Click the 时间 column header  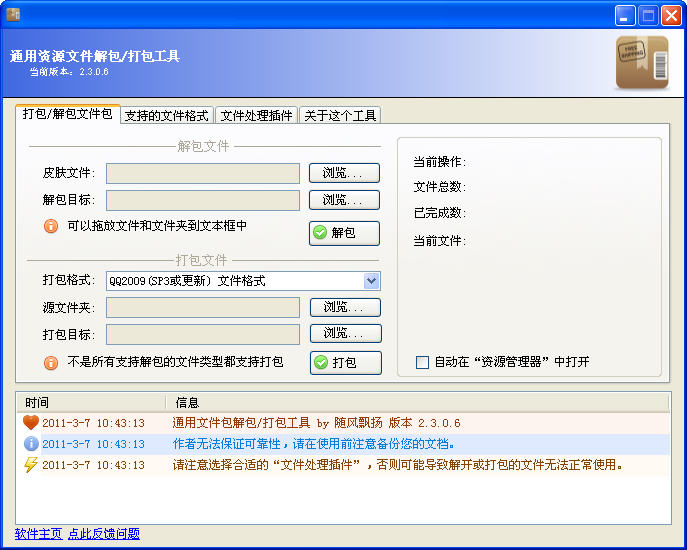click(x=91, y=402)
